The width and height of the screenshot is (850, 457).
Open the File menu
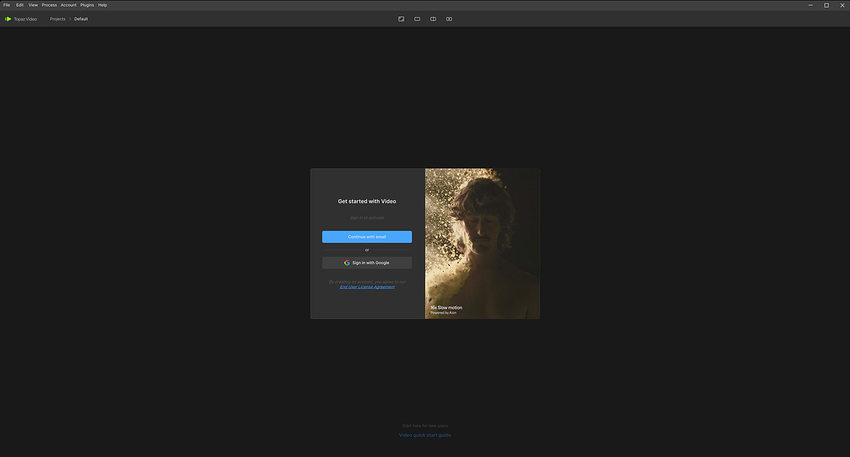(x=7, y=5)
